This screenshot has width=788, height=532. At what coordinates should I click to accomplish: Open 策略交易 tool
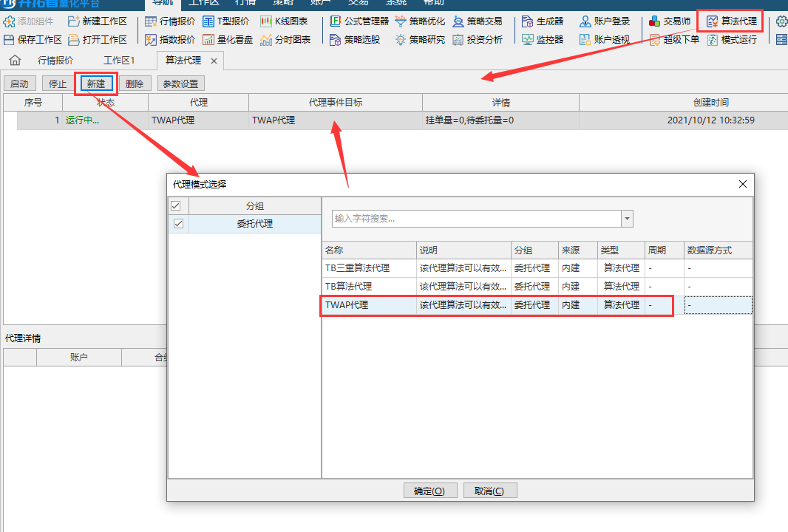pyautogui.click(x=478, y=21)
